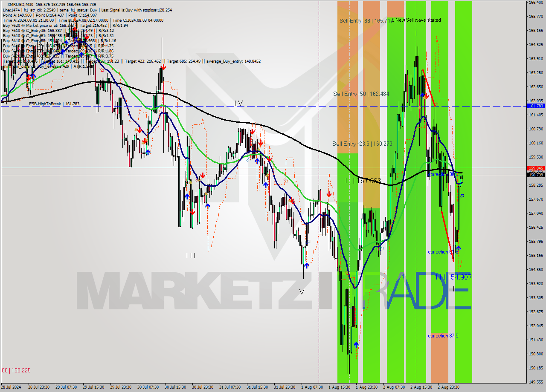Select the 157.670 price axis value
Viewport: 546px width, 392px height.
(x=536, y=199)
